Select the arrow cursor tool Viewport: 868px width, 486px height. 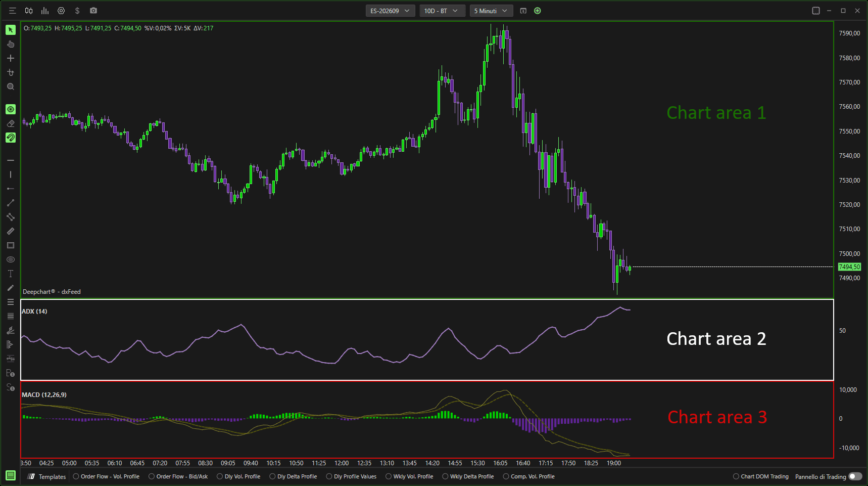tap(11, 30)
